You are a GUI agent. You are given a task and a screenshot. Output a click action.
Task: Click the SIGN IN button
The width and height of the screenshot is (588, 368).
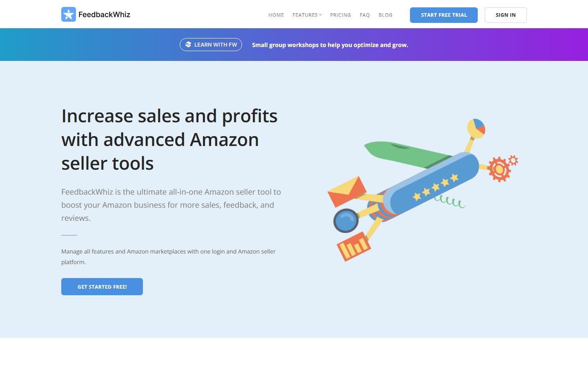pos(506,15)
